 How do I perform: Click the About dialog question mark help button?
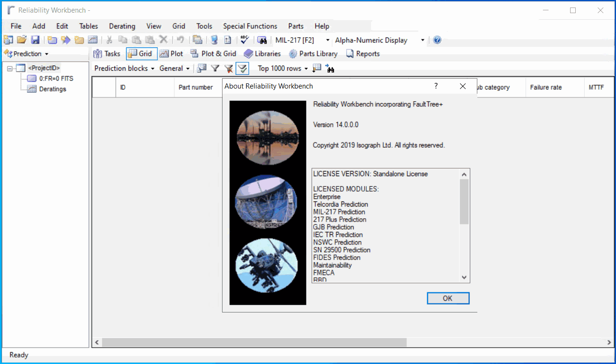[x=436, y=86]
